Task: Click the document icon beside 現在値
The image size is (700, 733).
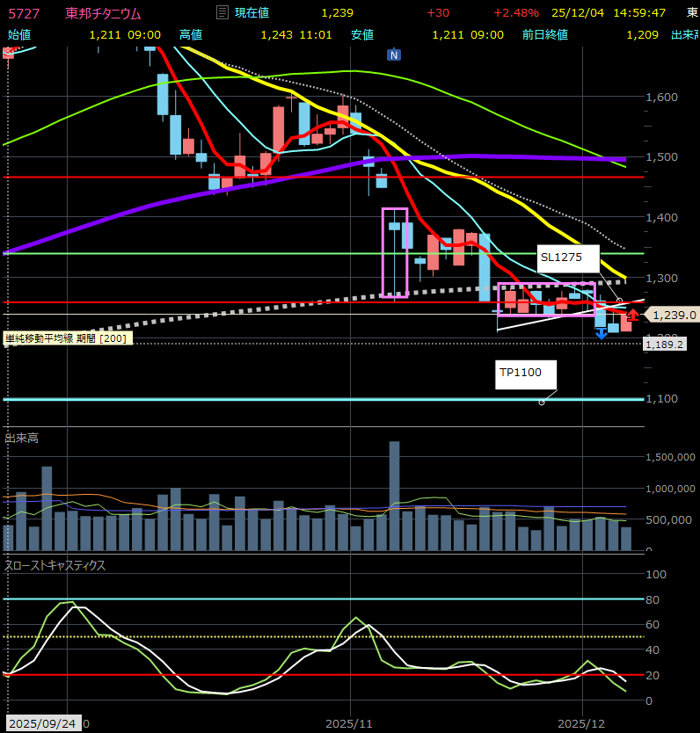Action: (222, 13)
